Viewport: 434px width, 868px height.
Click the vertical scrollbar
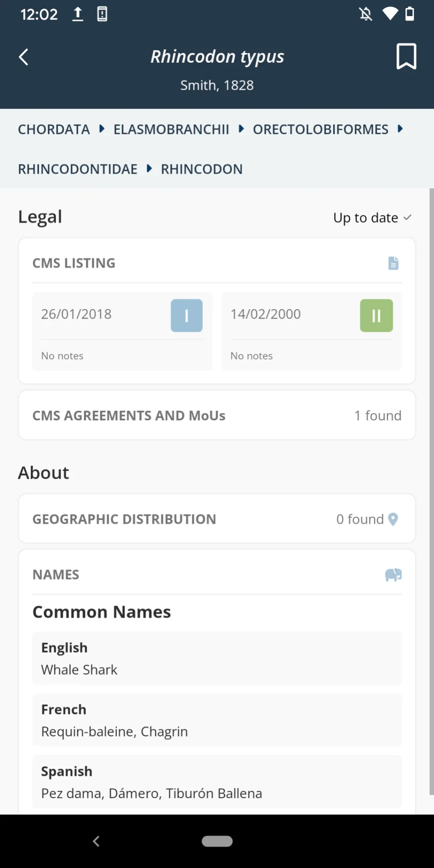click(431, 492)
